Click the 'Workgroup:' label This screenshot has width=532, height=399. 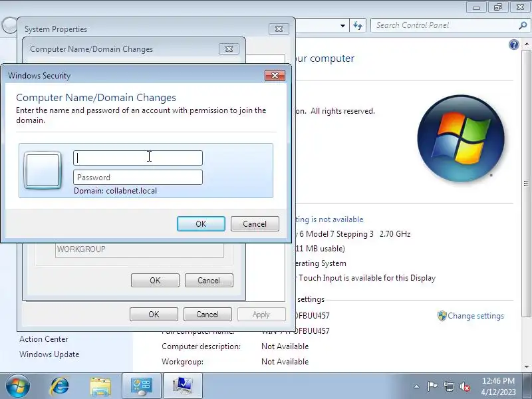(x=182, y=362)
